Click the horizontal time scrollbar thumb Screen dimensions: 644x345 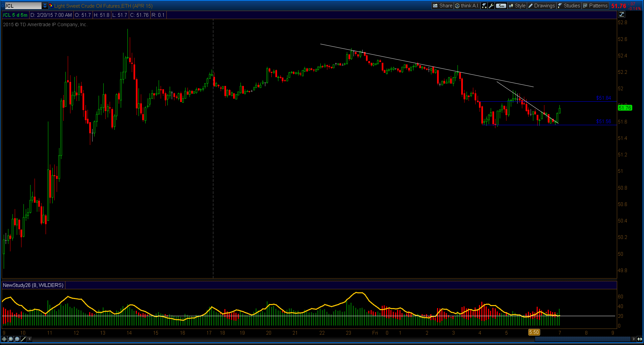[x=583, y=339]
